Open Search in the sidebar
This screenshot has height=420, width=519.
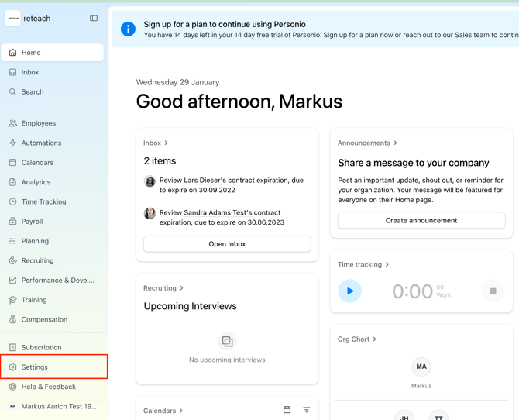(x=53, y=91)
